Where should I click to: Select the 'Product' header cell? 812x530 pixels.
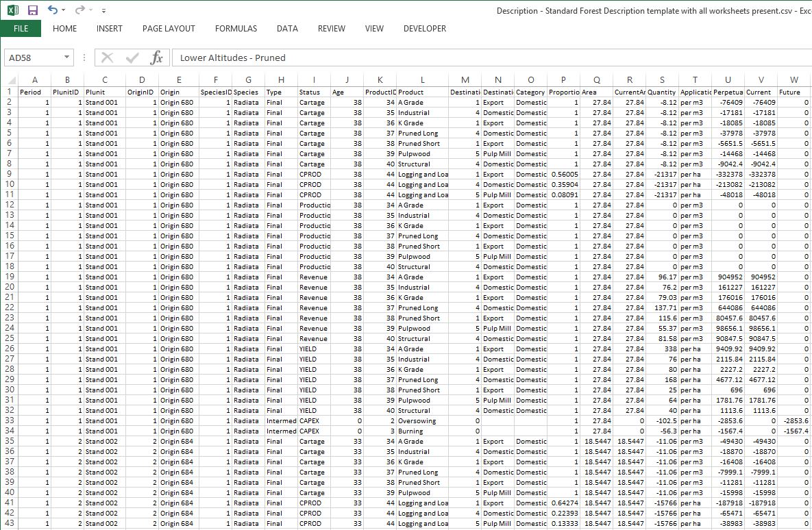(x=423, y=92)
